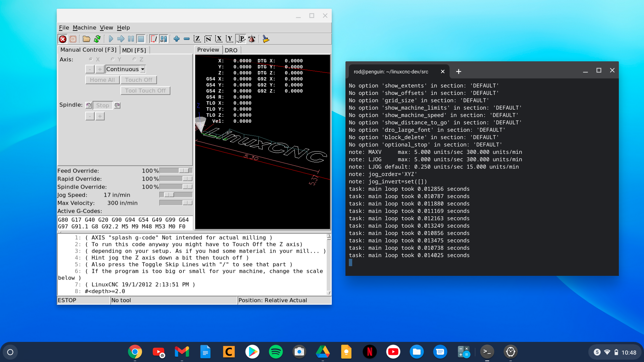This screenshot has height=362, width=644.
Task: Open Files app from shelf
Action: click(417, 352)
